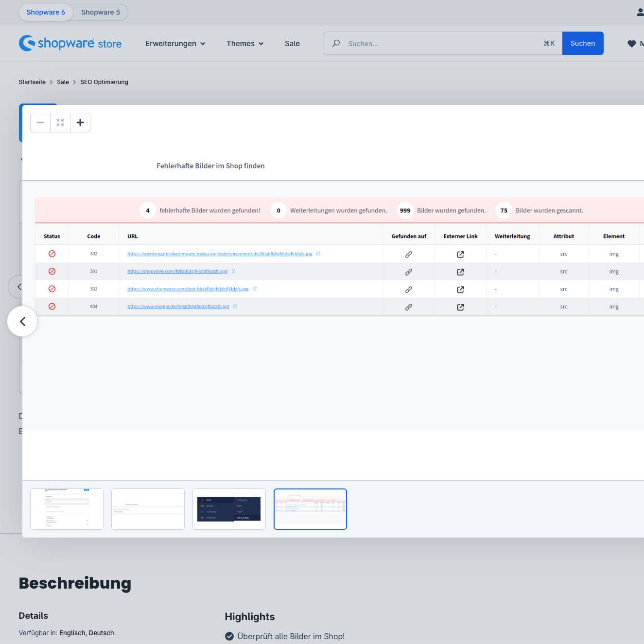Open the SEO Optimierung breadcrumb

[x=104, y=82]
